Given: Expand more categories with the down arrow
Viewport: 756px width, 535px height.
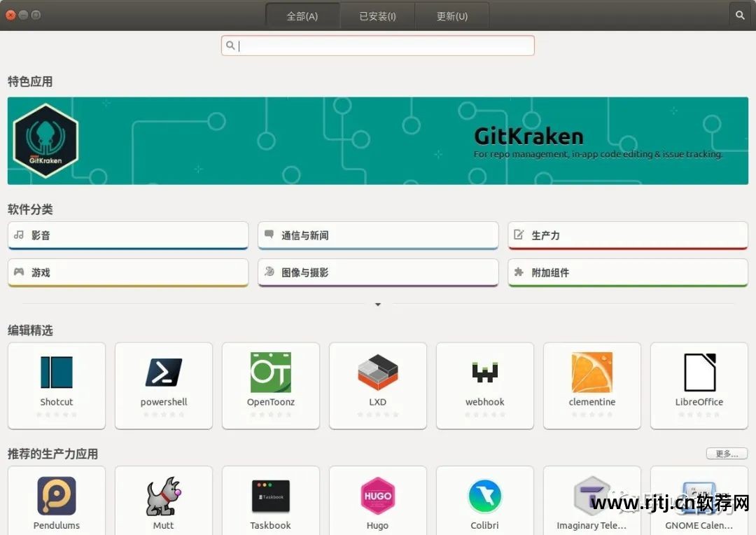Looking at the screenshot, I should click(378, 305).
